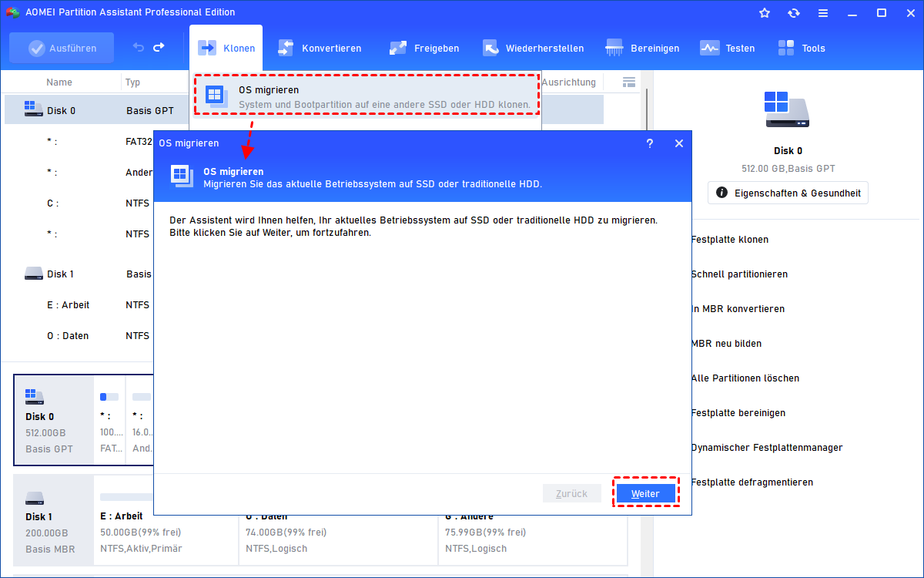The width and height of the screenshot is (924, 578).
Task: Click the Eigenschaften & Gesundheit button
Action: 788,193
